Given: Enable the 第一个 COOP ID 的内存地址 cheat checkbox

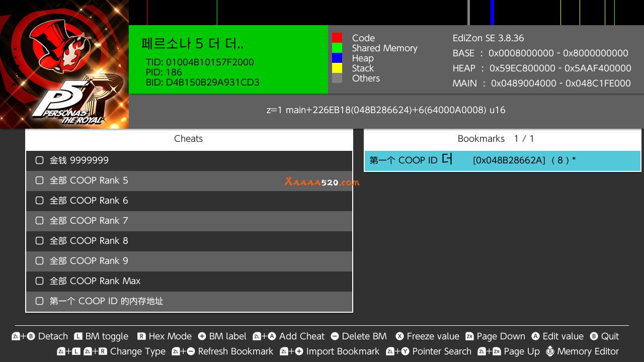Looking at the screenshot, I should [x=39, y=301].
